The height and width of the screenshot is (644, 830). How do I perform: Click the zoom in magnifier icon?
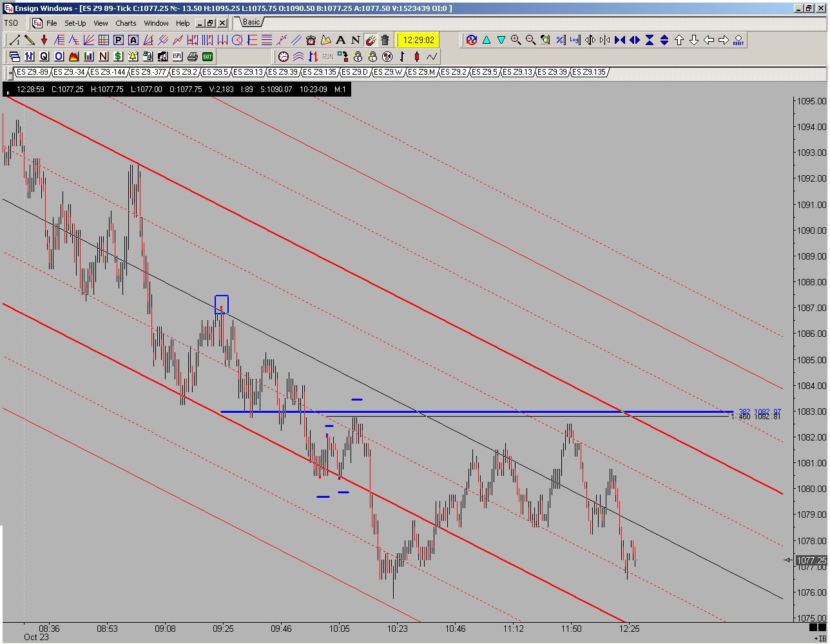pos(516,40)
